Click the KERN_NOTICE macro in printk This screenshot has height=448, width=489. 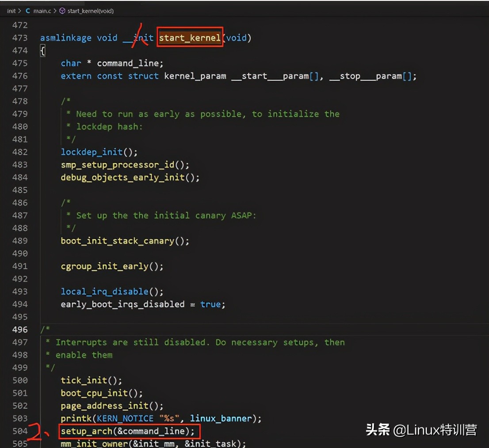coord(125,418)
